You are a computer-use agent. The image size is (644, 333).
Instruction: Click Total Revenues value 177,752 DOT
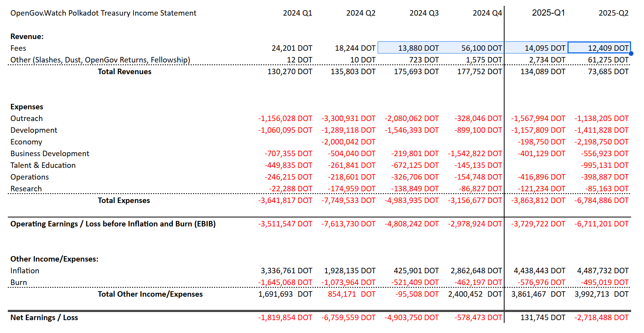click(x=480, y=71)
